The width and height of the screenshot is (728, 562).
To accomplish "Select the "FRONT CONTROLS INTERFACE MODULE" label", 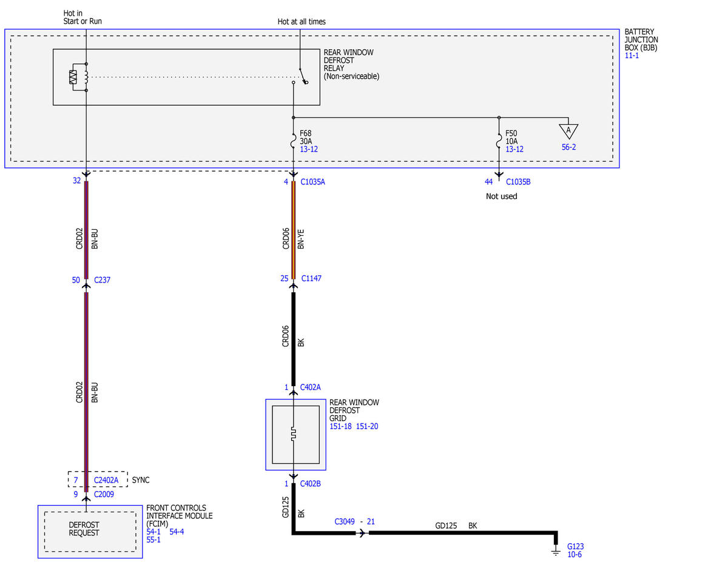I will (x=180, y=512).
